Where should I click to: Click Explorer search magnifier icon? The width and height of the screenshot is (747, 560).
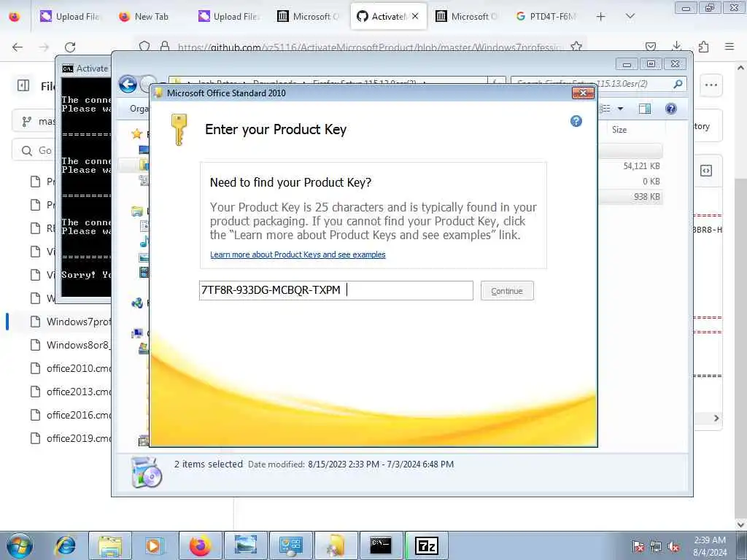pos(678,84)
